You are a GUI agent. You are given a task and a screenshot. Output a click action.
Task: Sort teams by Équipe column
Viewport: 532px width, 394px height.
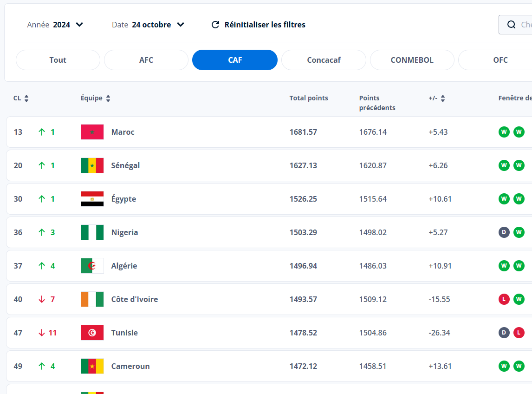pos(96,98)
